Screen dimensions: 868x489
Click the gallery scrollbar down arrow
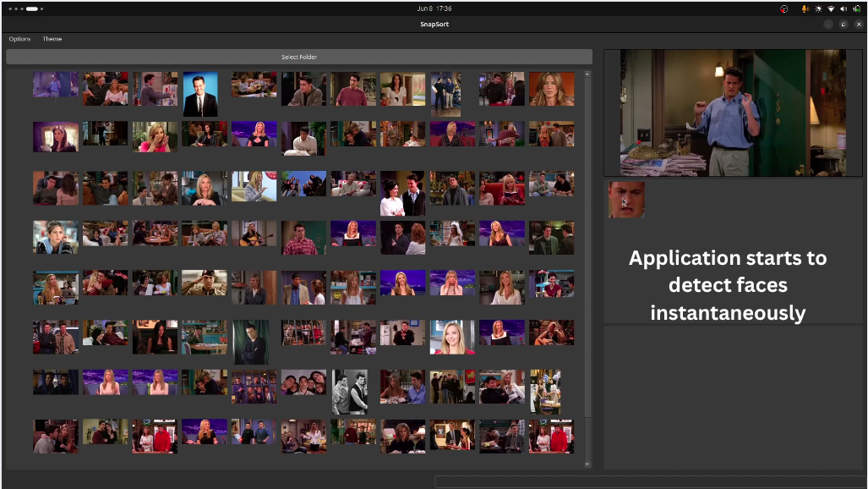coord(587,464)
